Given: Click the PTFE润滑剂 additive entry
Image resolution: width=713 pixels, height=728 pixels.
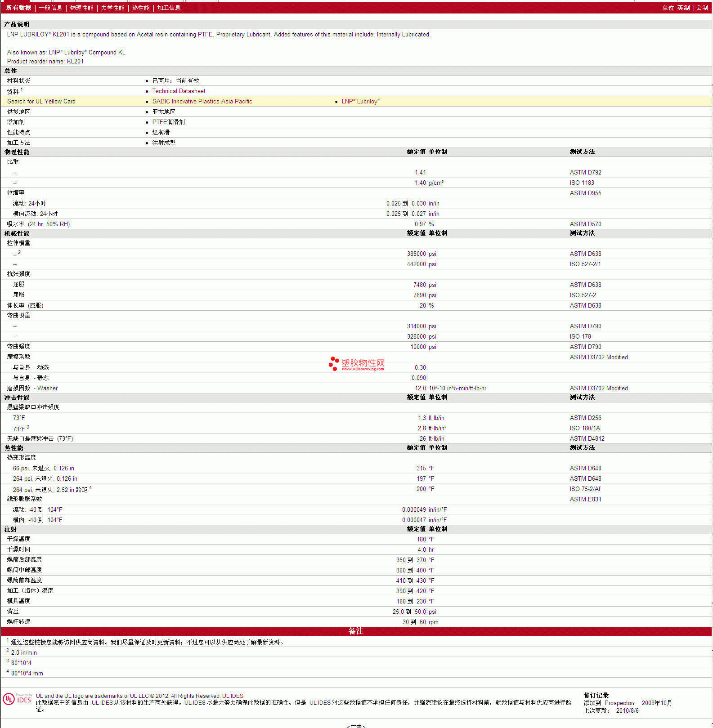Looking at the screenshot, I should pyautogui.click(x=168, y=122).
